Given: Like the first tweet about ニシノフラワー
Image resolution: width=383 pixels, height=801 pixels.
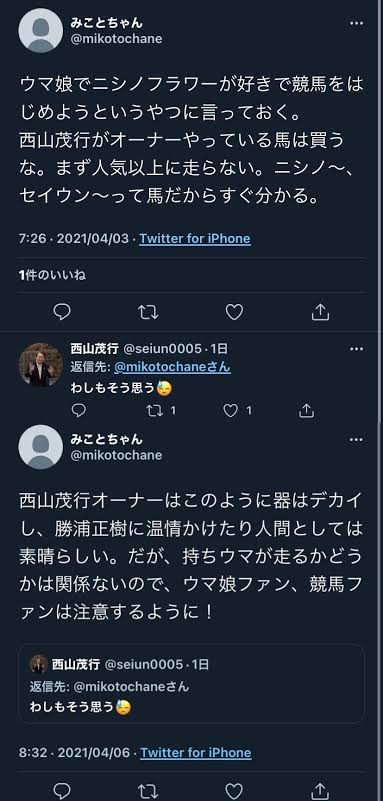Looking at the screenshot, I should coord(234,312).
